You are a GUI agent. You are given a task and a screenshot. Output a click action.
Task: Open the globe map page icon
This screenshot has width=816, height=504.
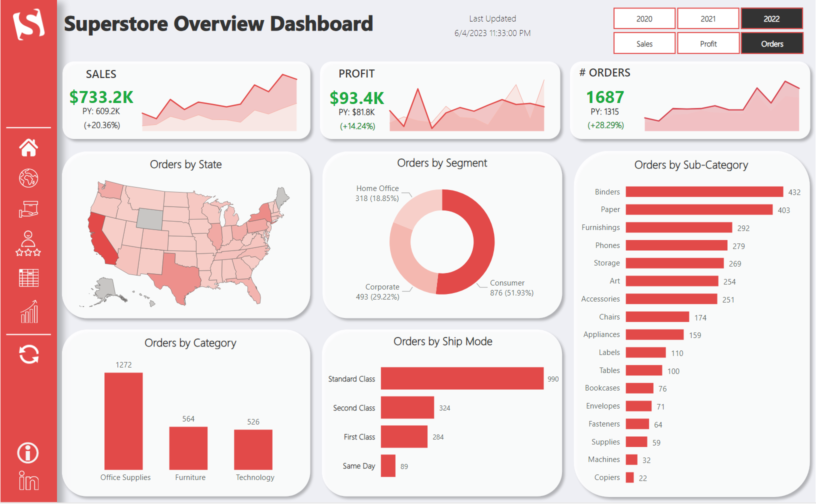pos(28,178)
